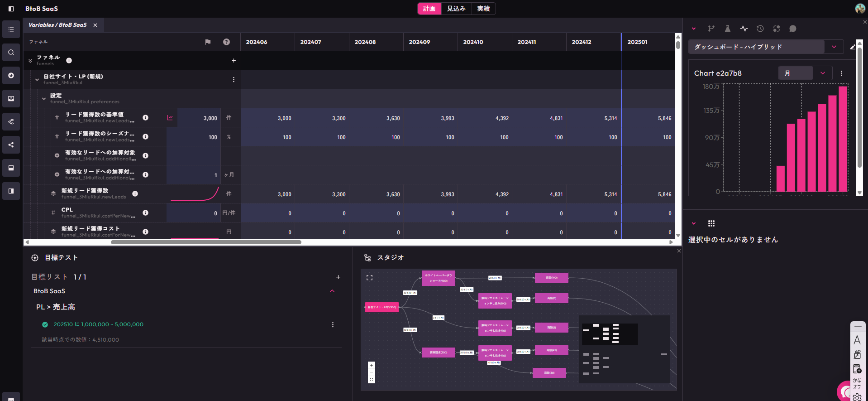Click the share icon in left sidebar
Image resolution: width=868 pixels, height=401 pixels.
(x=11, y=145)
